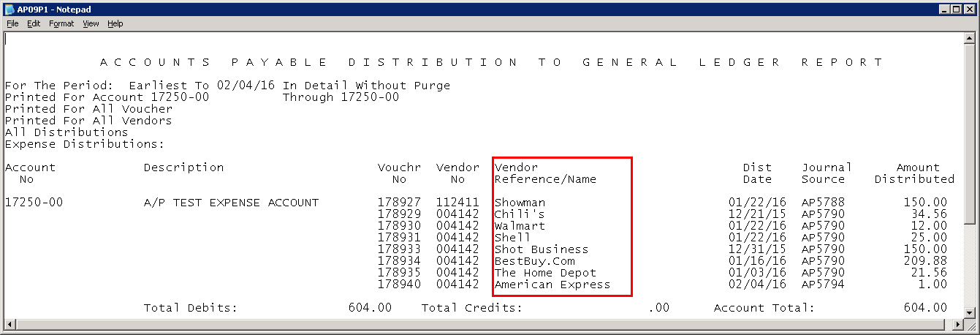Click 'Printed For All Voucher' line
This screenshot has height=335, width=980.
88,109
